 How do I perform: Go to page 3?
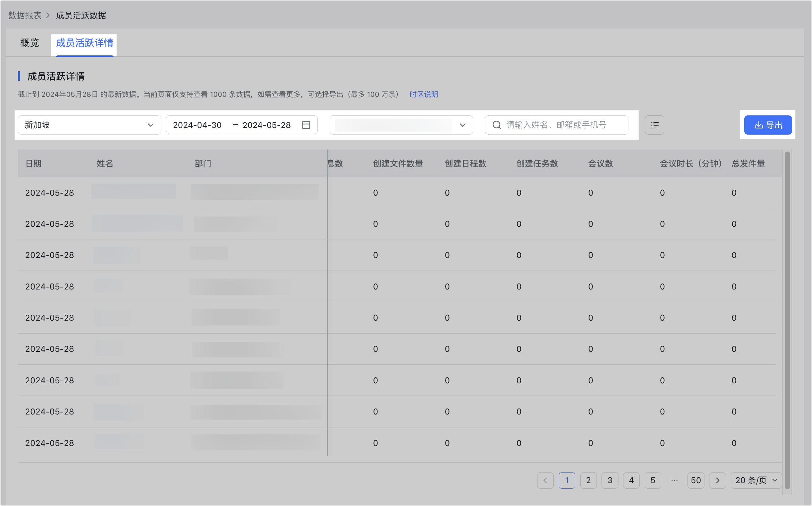point(610,480)
